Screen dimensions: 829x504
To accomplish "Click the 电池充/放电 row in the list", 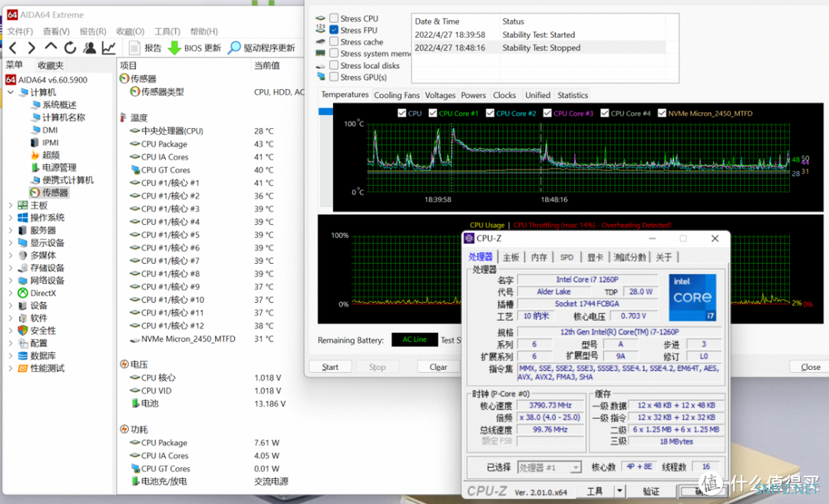I will click(x=159, y=481).
